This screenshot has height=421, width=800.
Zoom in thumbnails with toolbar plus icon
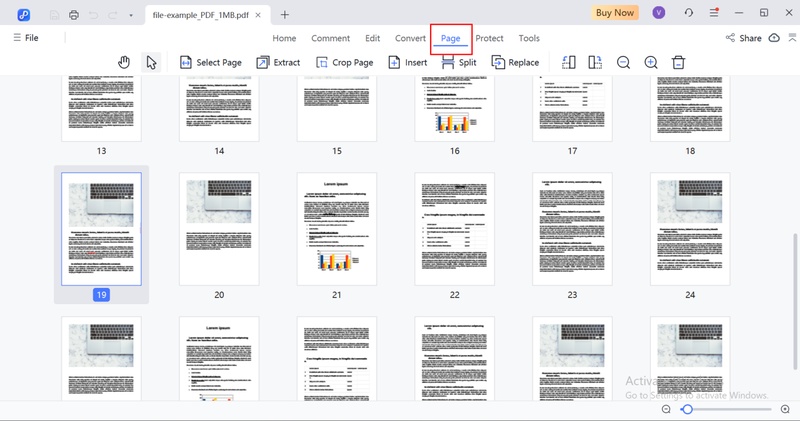point(651,62)
